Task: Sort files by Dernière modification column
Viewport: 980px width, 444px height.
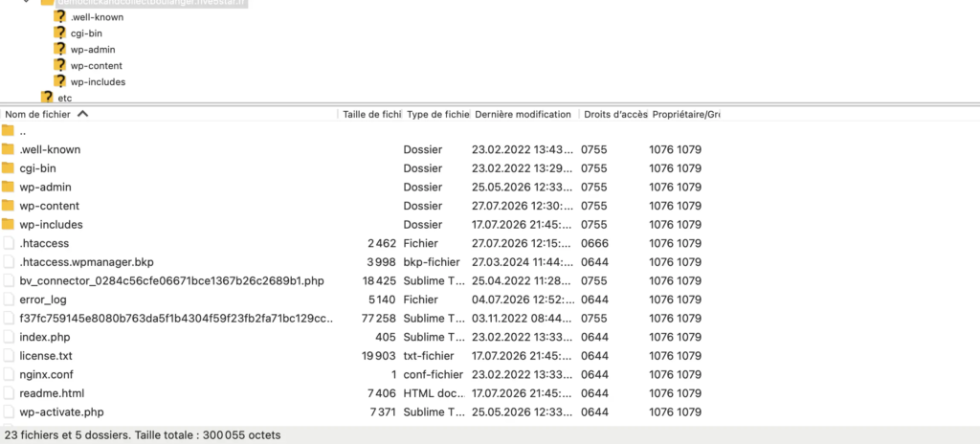Action: click(524, 115)
